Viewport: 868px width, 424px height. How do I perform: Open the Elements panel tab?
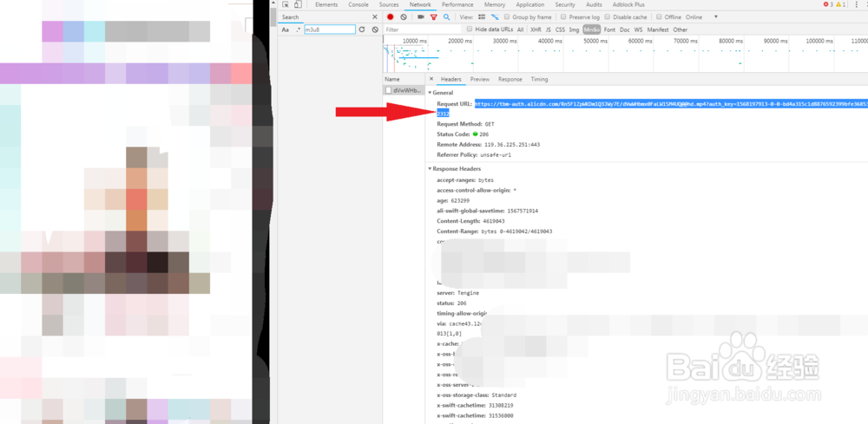click(326, 4)
